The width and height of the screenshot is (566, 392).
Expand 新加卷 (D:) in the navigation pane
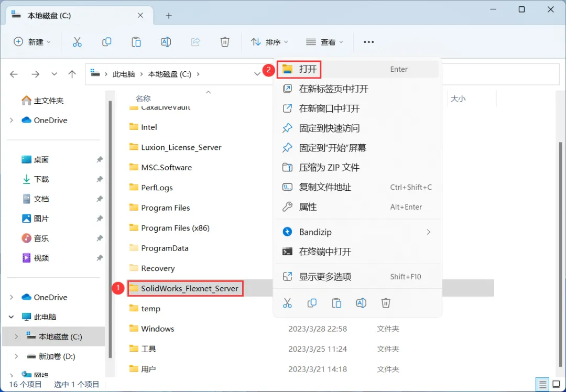click(x=16, y=356)
